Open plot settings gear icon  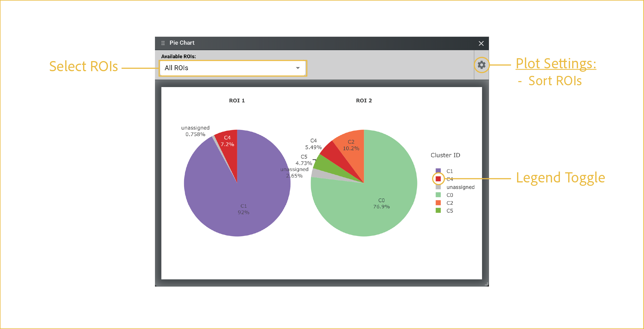point(482,65)
